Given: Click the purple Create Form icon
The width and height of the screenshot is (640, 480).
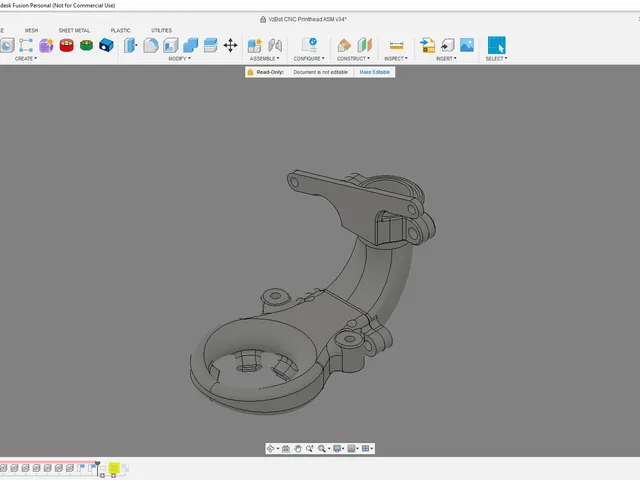Looking at the screenshot, I should tap(46, 45).
